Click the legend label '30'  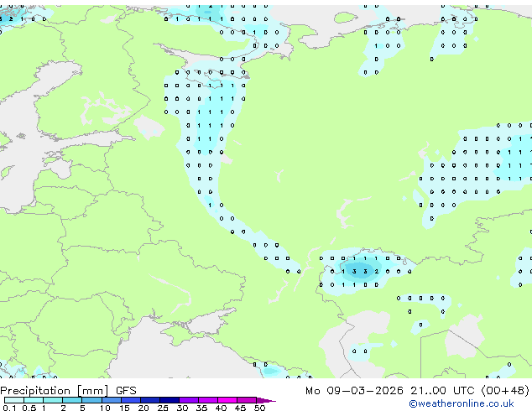point(182,408)
